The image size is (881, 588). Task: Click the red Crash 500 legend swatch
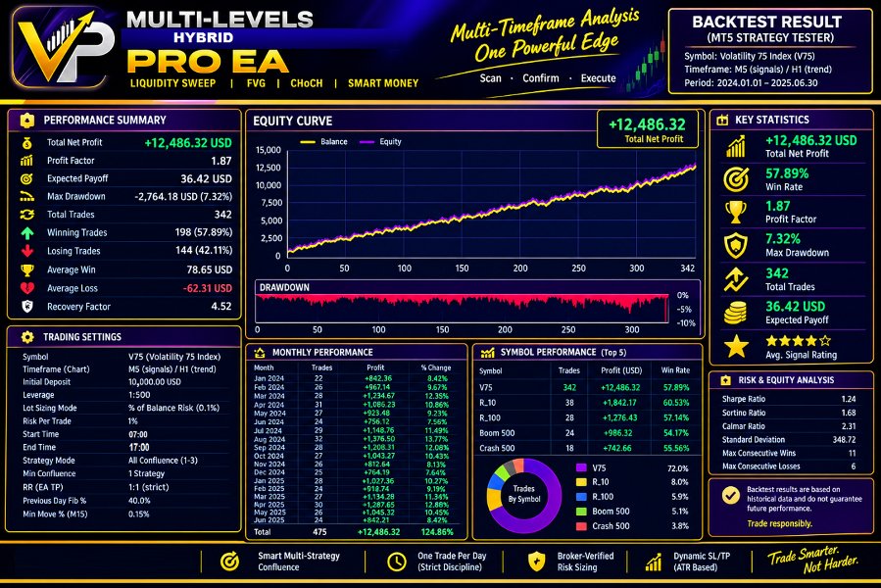click(581, 526)
